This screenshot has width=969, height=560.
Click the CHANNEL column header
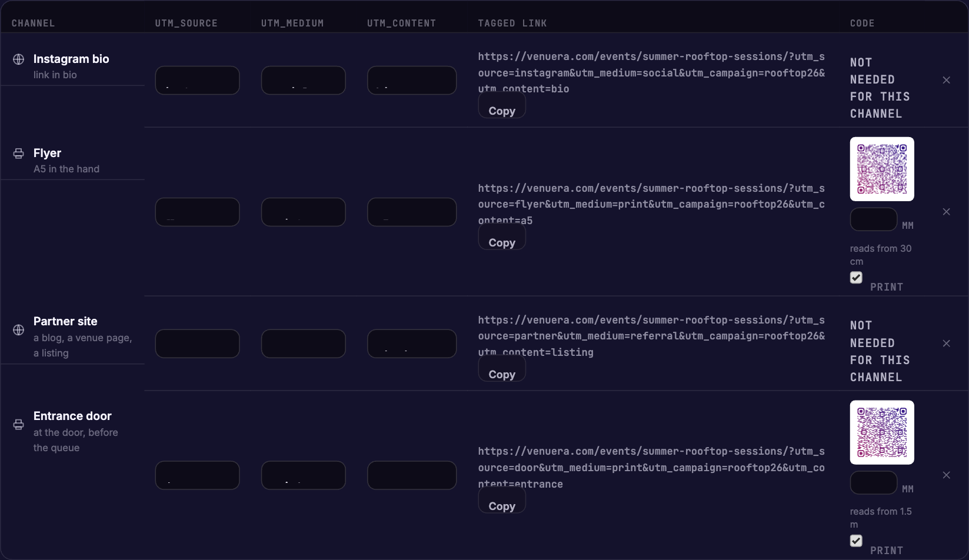pos(34,24)
